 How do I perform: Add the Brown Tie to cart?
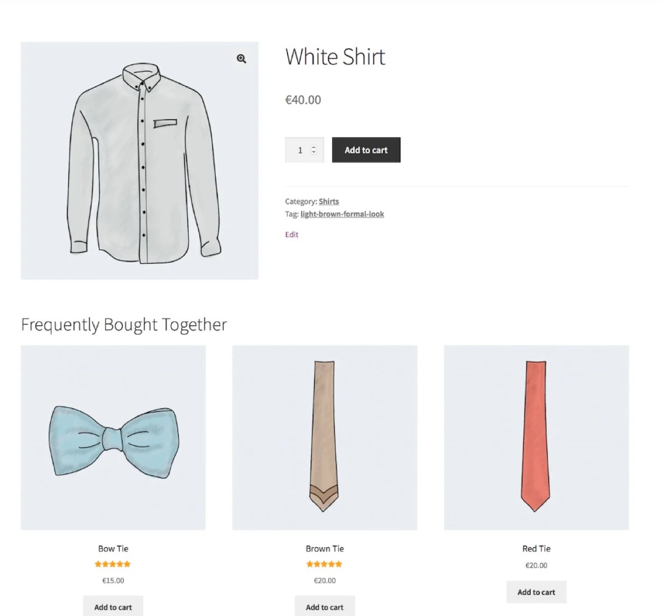(324, 606)
